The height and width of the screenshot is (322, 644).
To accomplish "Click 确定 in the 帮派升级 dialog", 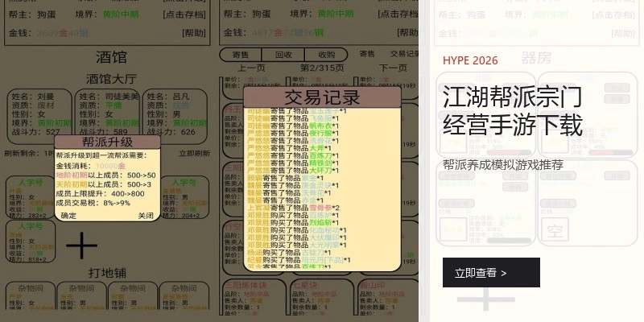I will click(x=68, y=216).
